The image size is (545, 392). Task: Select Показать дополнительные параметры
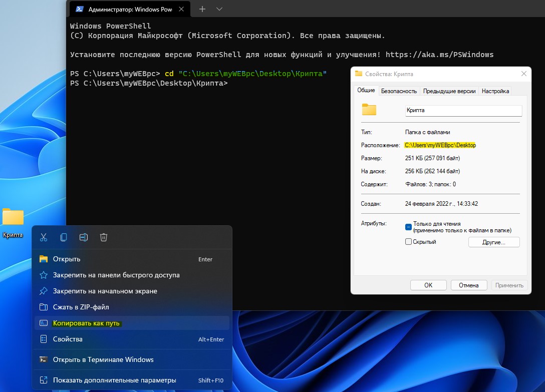[132, 380]
